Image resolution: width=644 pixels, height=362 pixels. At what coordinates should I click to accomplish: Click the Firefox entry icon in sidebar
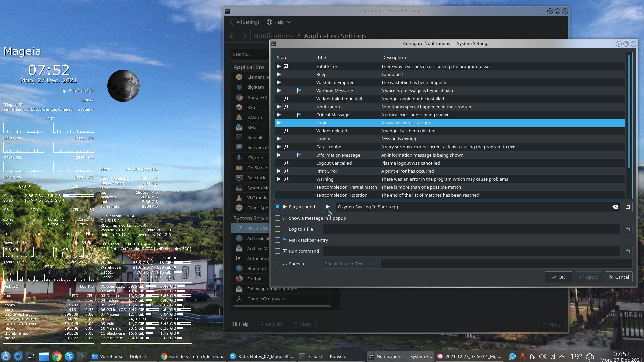click(239, 279)
